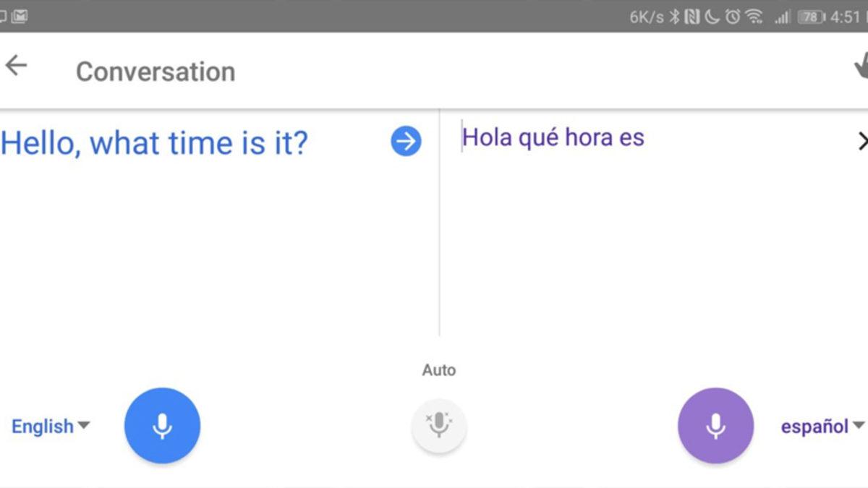Tap the alarm clock status icon

coord(731,16)
